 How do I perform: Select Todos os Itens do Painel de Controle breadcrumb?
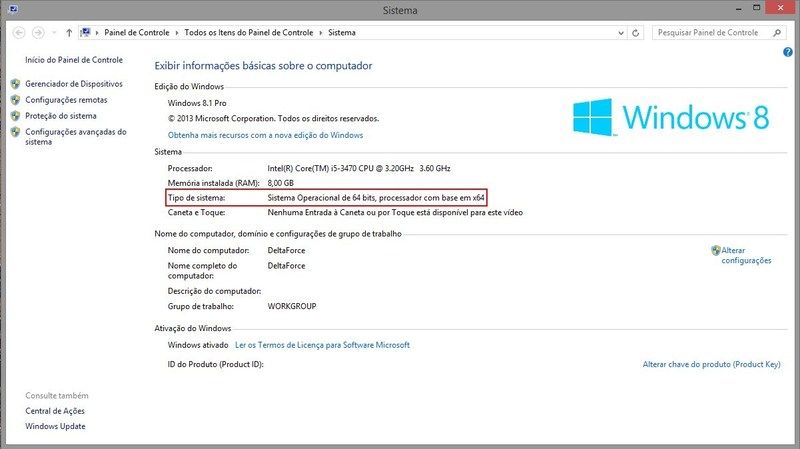(x=248, y=33)
